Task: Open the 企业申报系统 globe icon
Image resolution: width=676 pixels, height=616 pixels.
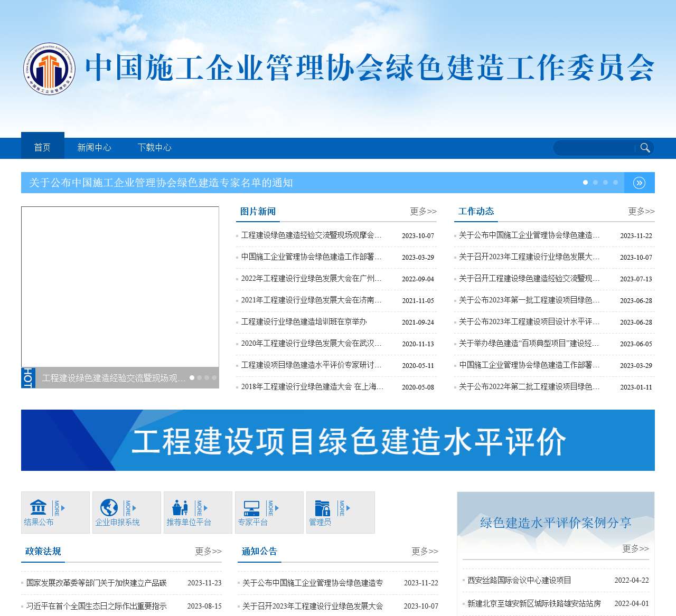Action: 109,508
